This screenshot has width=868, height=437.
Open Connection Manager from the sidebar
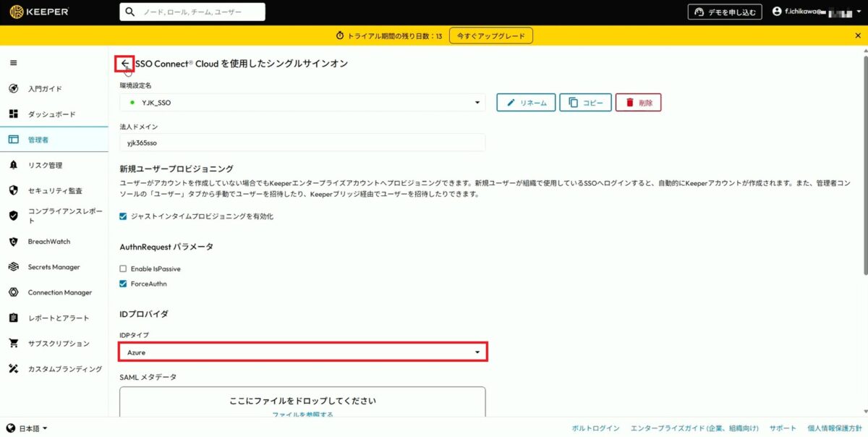point(12,292)
